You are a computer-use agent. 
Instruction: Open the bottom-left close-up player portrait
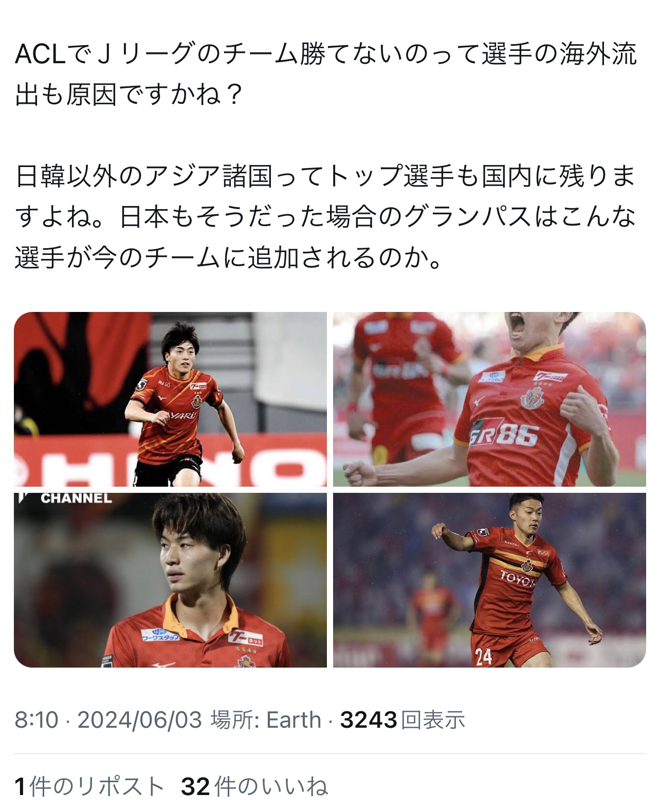point(170,580)
